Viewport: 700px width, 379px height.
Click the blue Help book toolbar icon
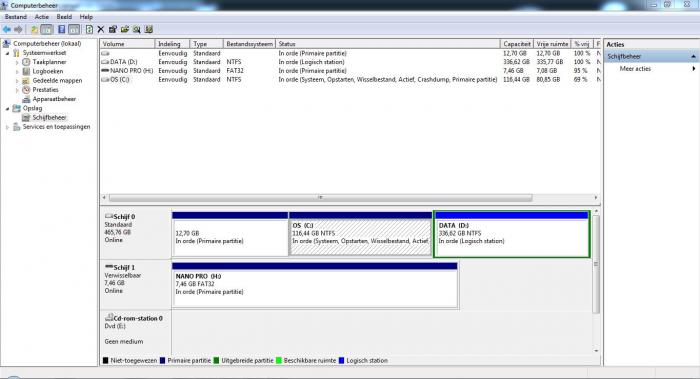[62, 29]
